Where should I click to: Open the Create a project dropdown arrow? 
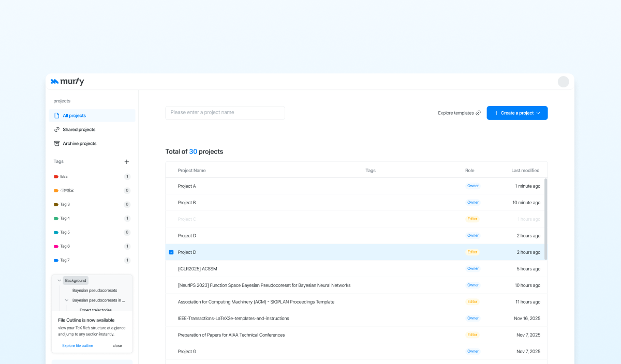pos(538,113)
